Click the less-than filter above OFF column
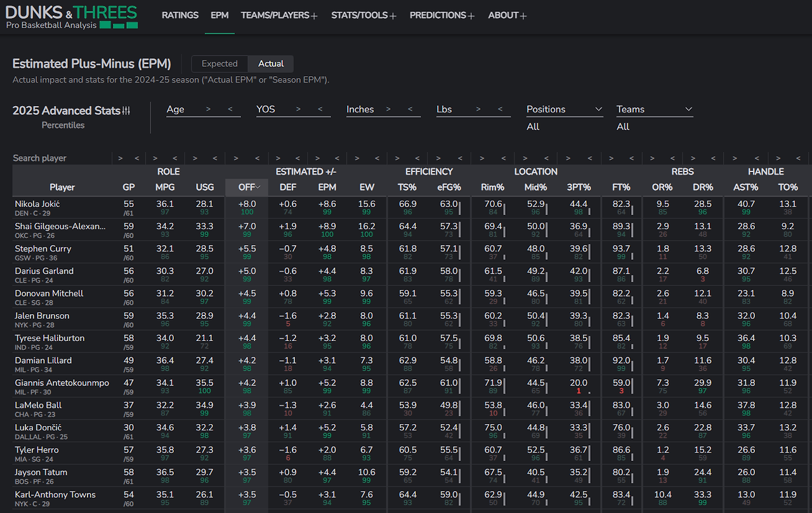Image resolution: width=812 pixels, height=513 pixels. pyautogui.click(x=257, y=158)
